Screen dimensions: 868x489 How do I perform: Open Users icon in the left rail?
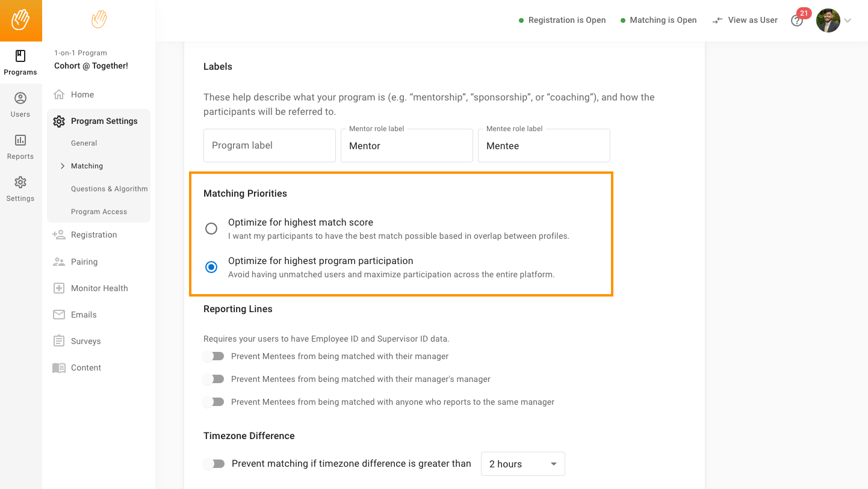coord(20,98)
